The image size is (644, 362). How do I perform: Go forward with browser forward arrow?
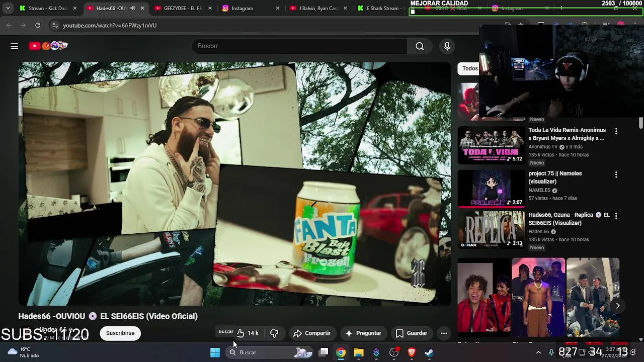pyautogui.click(x=23, y=25)
